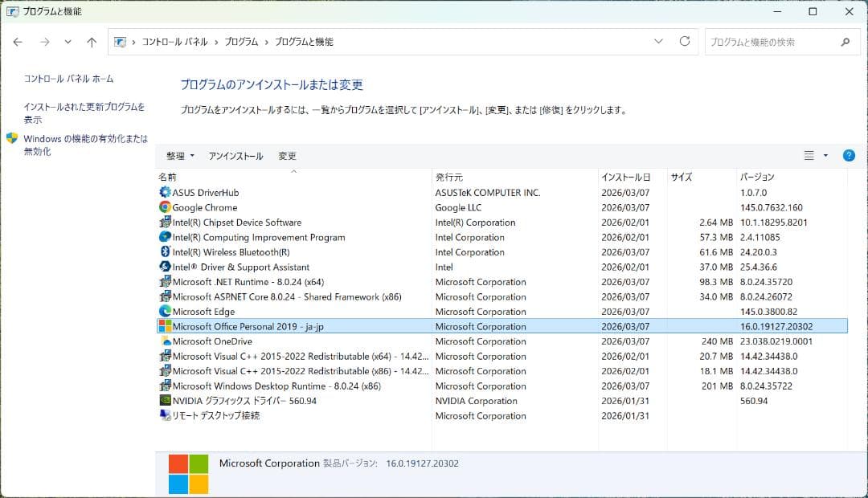This screenshot has height=498, width=868.
Task: Click the Windows Desktop Runtime icon
Action: click(165, 386)
